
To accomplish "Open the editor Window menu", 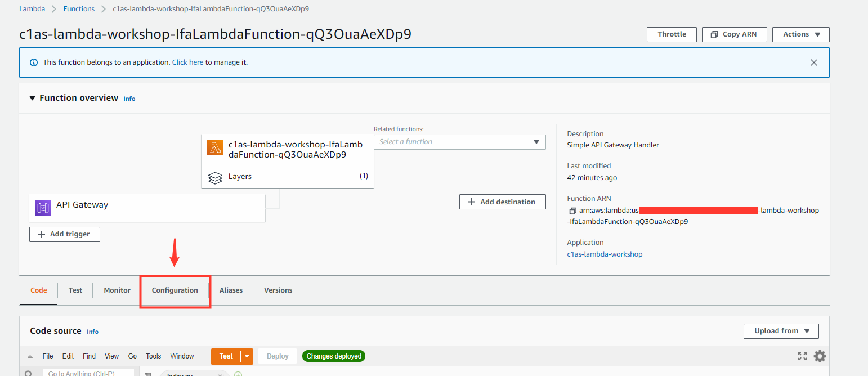I will click(x=182, y=356).
